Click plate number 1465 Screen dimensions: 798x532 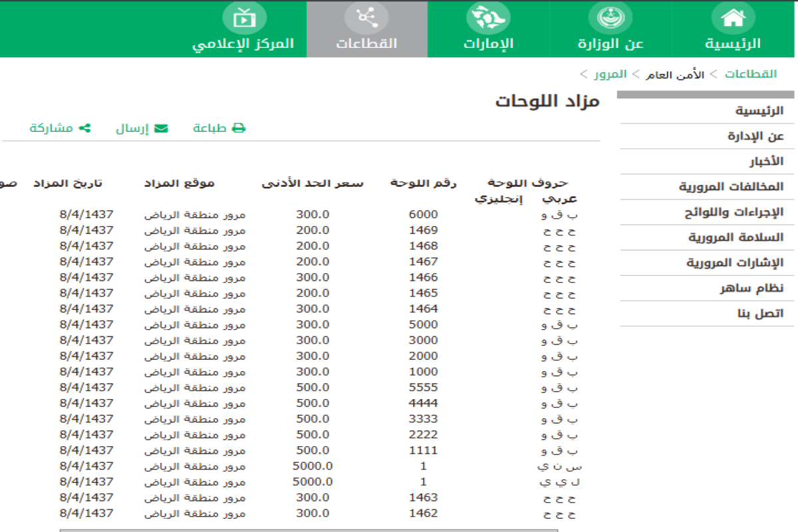click(x=424, y=293)
